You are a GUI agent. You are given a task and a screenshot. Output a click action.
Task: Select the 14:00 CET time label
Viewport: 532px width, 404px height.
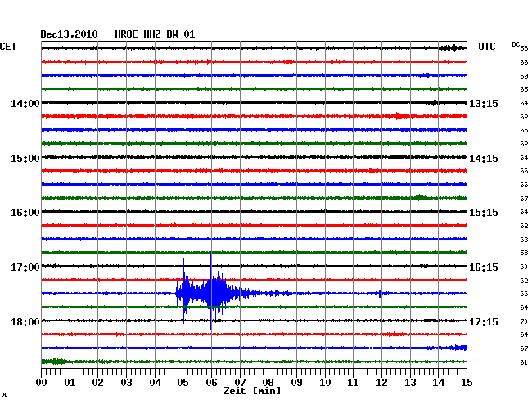click(25, 103)
